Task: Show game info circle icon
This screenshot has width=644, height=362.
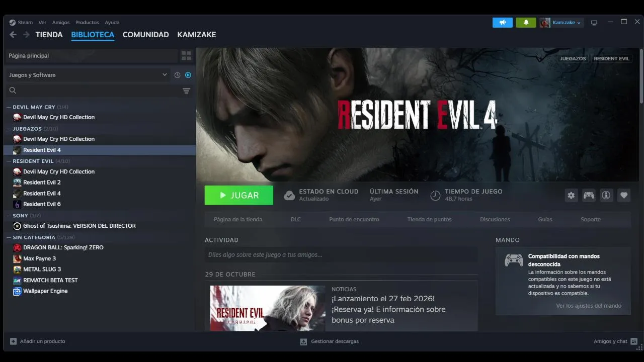Action: pos(606,196)
